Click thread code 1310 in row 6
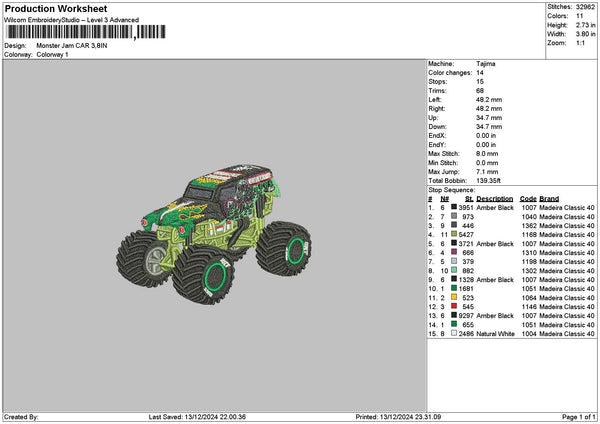The height and width of the screenshot is (424, 600). click(x=529, y=253)
